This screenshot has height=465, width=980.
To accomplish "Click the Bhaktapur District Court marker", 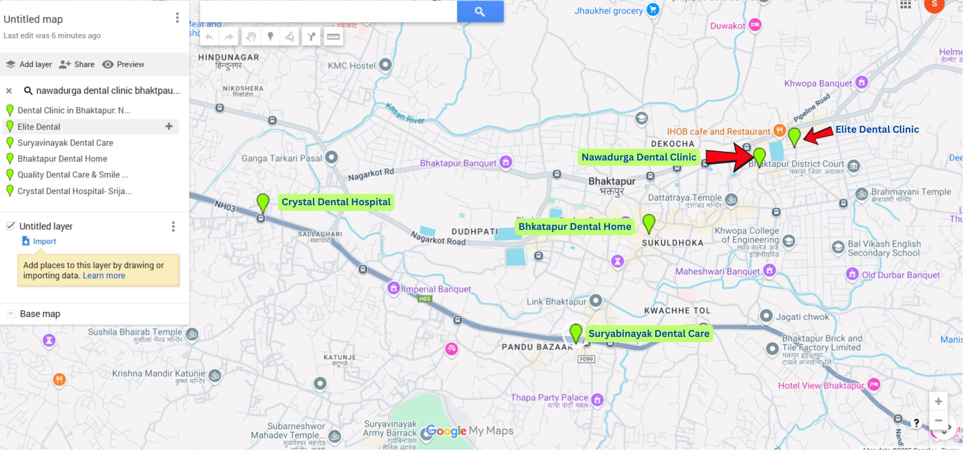I will tap(854, 166).
